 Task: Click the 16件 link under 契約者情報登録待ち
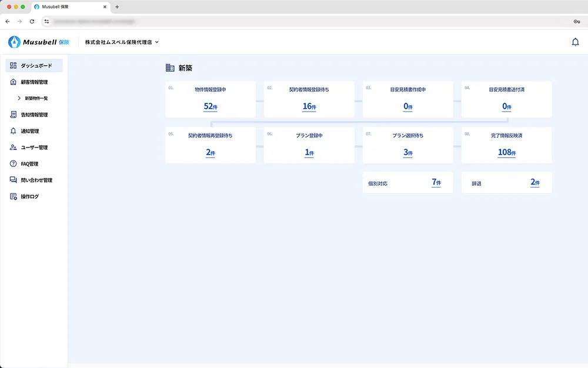coord(309,106)
